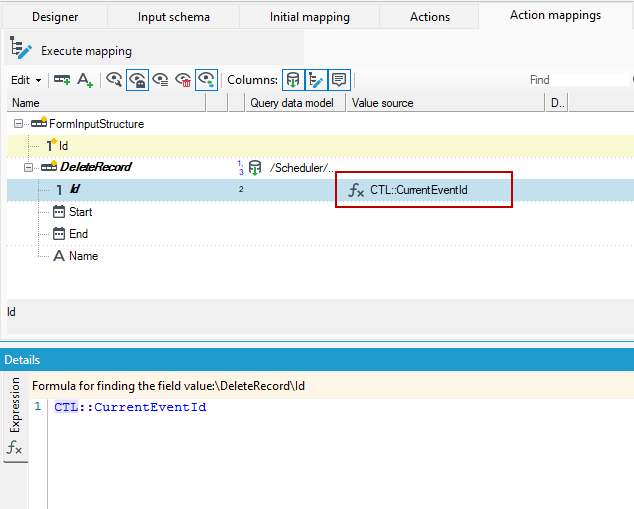
Task: Click the eye with red trash icon
Action: tap(183, 80)
